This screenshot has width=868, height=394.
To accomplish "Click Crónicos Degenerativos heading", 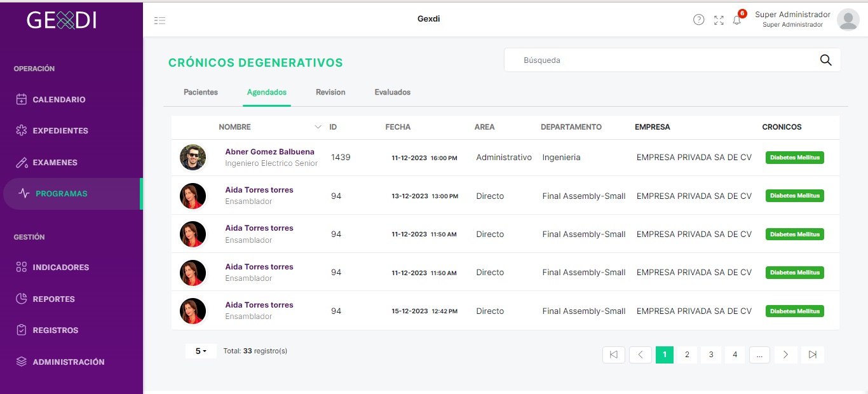I will coord(255,63).
